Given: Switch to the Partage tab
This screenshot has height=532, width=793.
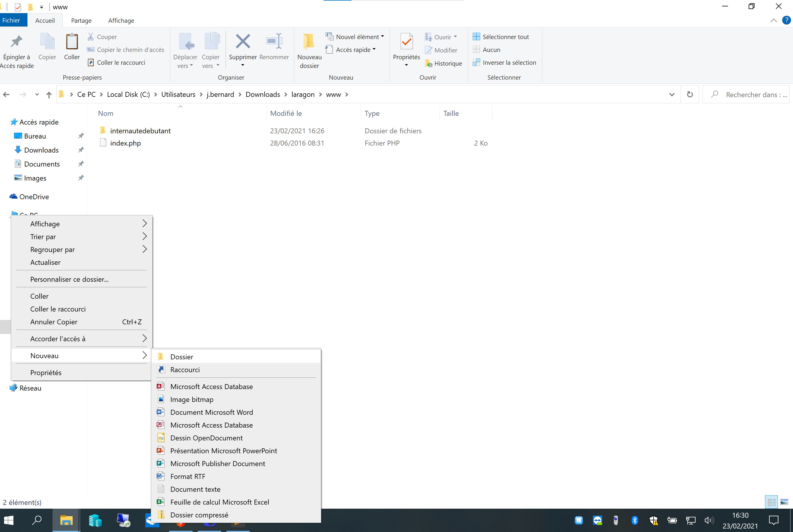Looking at the screenshot, I should tap(81, 20).
